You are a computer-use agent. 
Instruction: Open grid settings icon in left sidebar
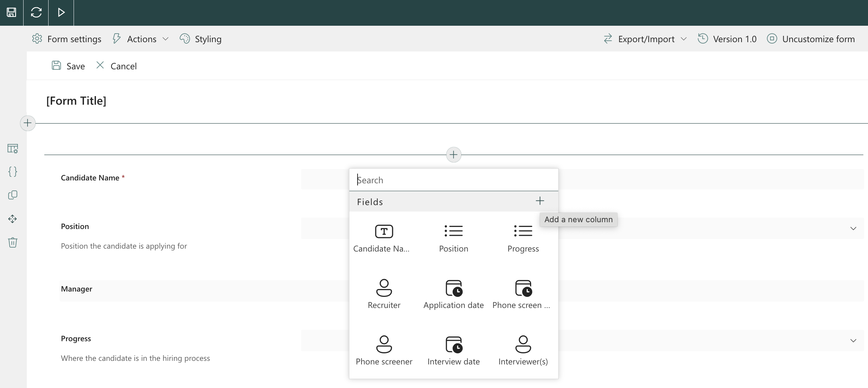click(13, 148)
